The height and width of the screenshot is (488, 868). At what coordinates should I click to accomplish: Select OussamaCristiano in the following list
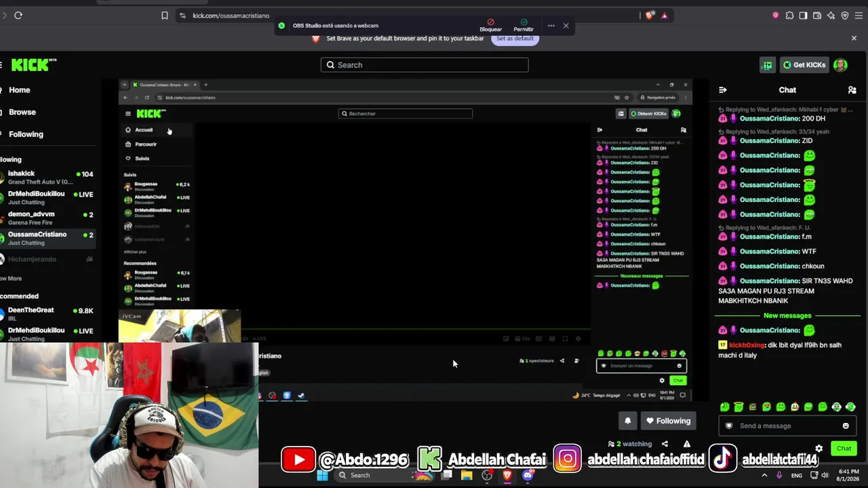pyautogui.click(x=47, y=239)
